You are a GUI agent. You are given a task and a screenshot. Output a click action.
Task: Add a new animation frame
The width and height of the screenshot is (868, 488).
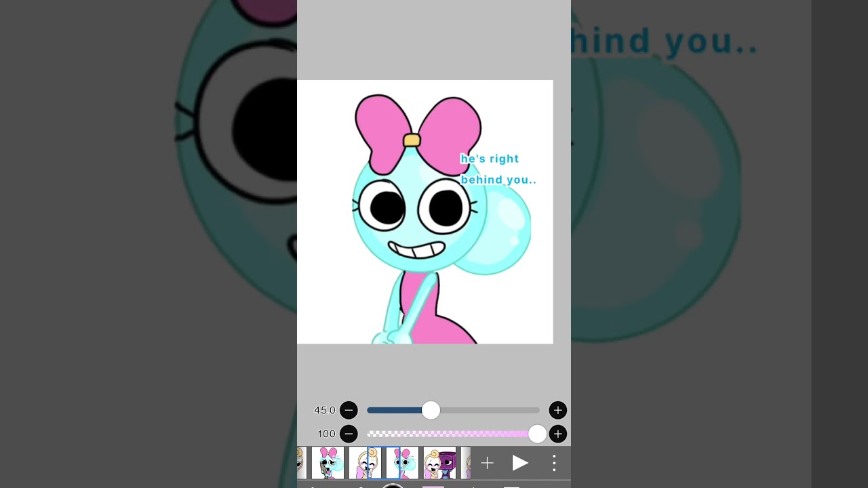(487, 463)
